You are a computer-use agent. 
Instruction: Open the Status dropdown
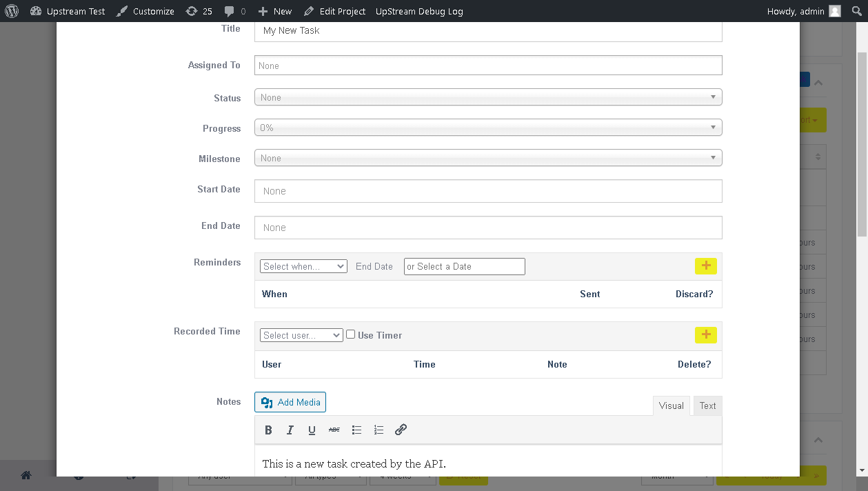487,97
